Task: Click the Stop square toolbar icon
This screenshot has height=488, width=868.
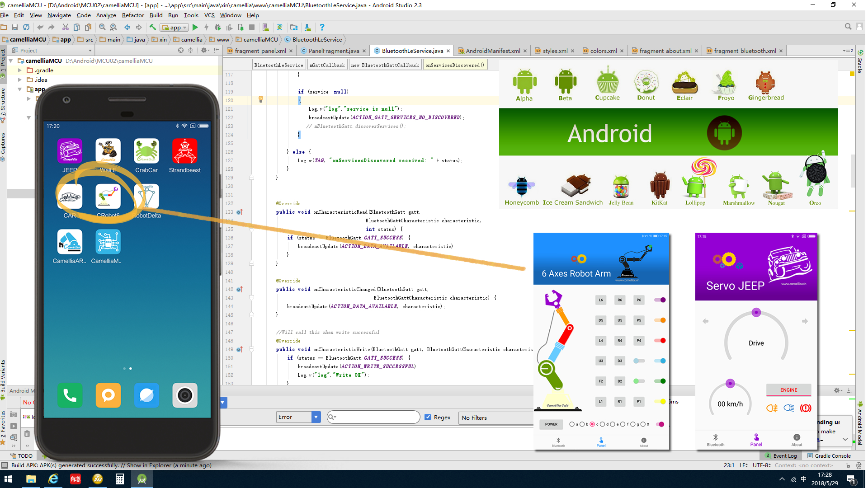Action: click(252, 28)
